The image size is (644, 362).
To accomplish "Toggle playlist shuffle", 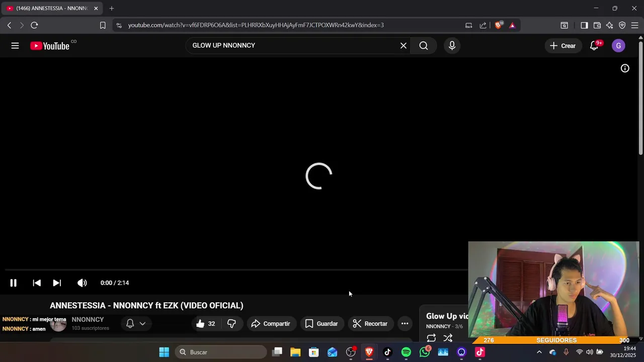I will 448,338.
